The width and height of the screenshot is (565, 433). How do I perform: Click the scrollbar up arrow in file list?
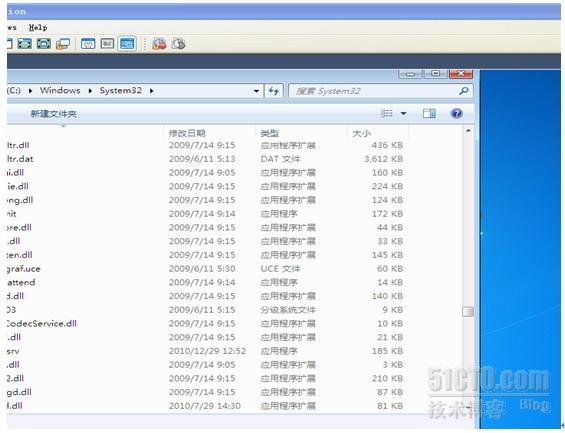pyautogui.click(x=468, y=131)
